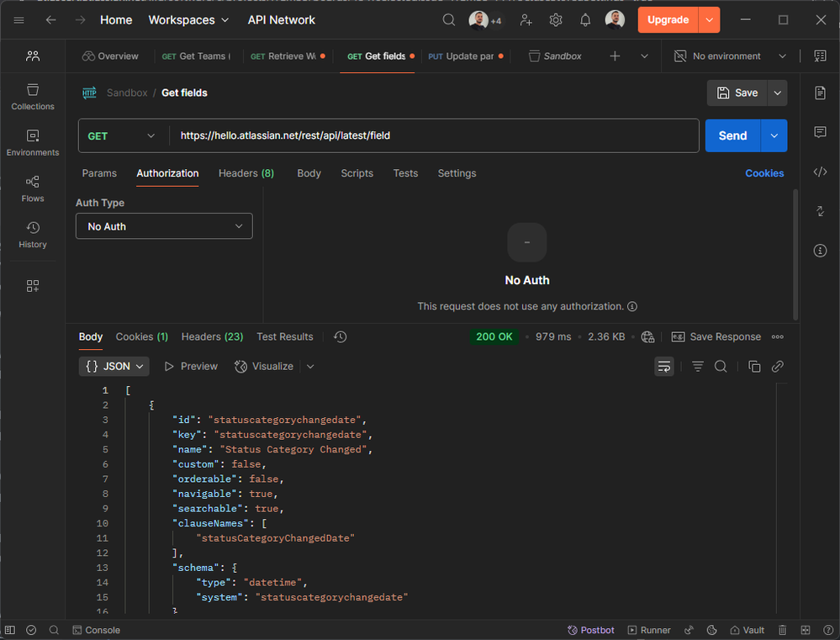This screenshot has height=640, width=840.
Task: Copy response body with copy icon
Action: tap(754, 367)
